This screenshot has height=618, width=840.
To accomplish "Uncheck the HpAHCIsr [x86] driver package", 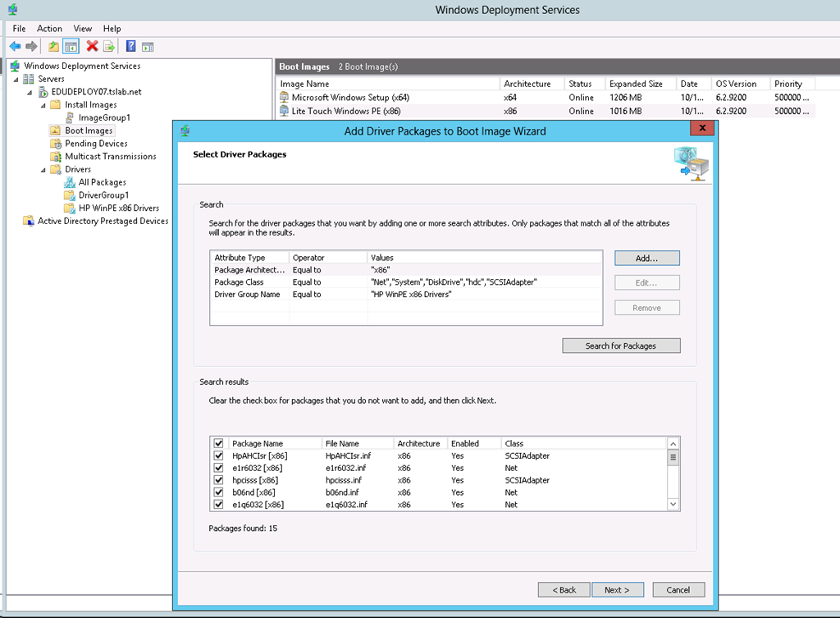I will click(218, 455).
